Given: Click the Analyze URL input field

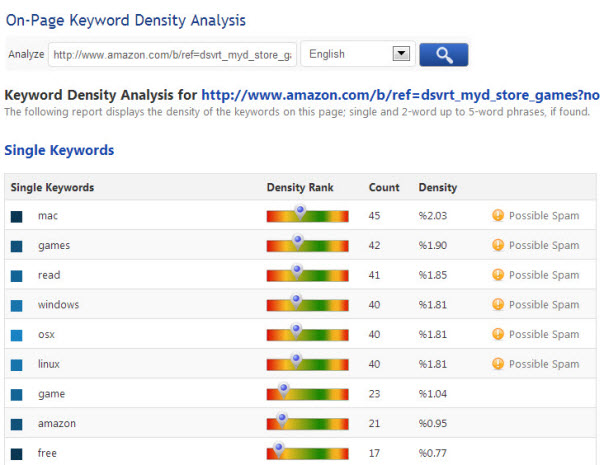Looking at the screenshot, I should tap(172, 55).
